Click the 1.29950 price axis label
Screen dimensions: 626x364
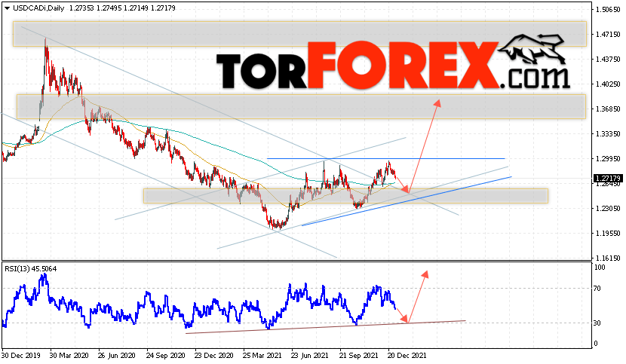[608, 159]
